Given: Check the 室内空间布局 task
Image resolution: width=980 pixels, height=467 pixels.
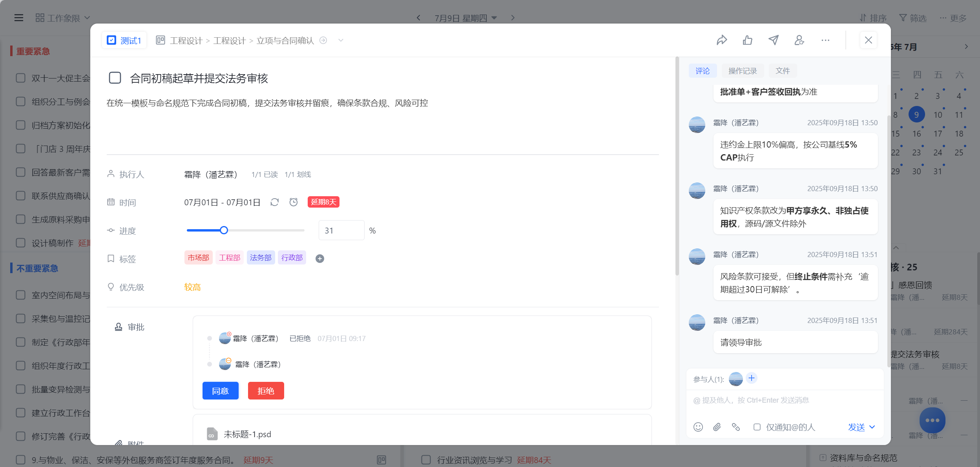Looking at the screenshot, I should click(21, 295).
